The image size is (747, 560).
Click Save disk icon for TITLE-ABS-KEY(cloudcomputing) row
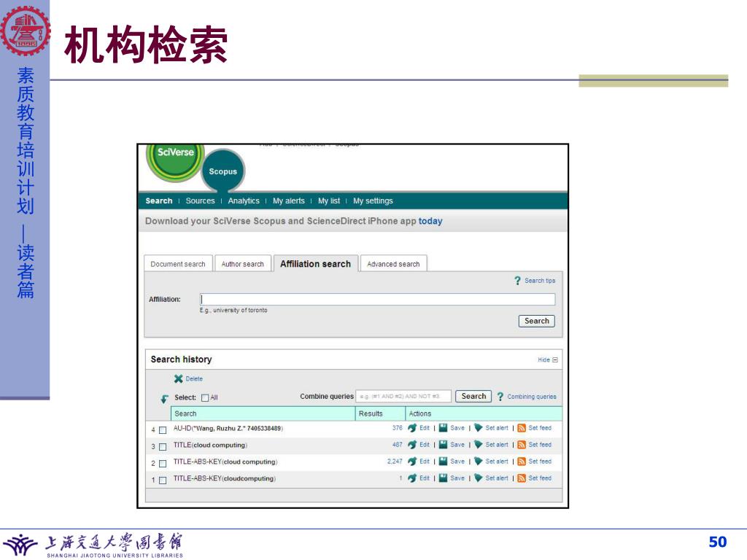pyautogui.click(x=443, y=478)
